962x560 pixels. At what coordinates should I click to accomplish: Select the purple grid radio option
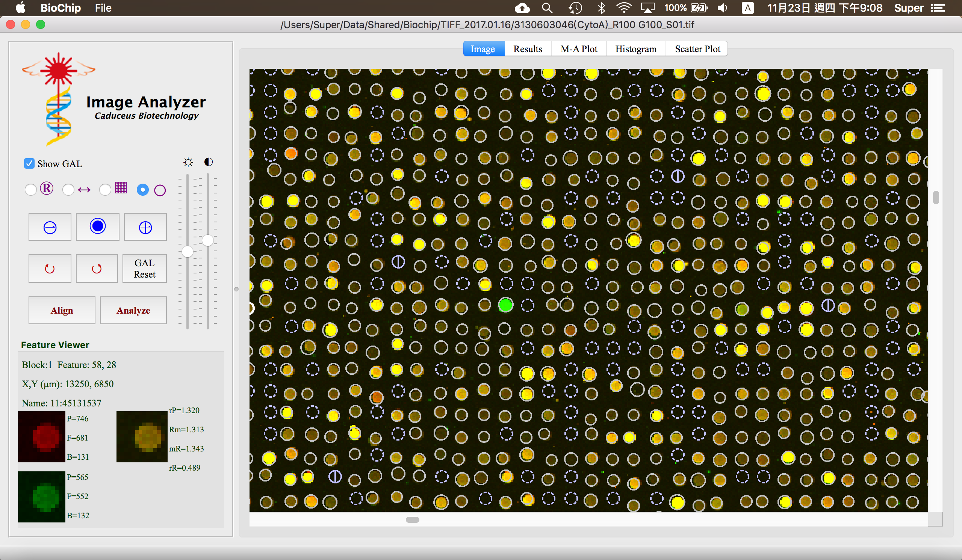[x=105, y=190]
